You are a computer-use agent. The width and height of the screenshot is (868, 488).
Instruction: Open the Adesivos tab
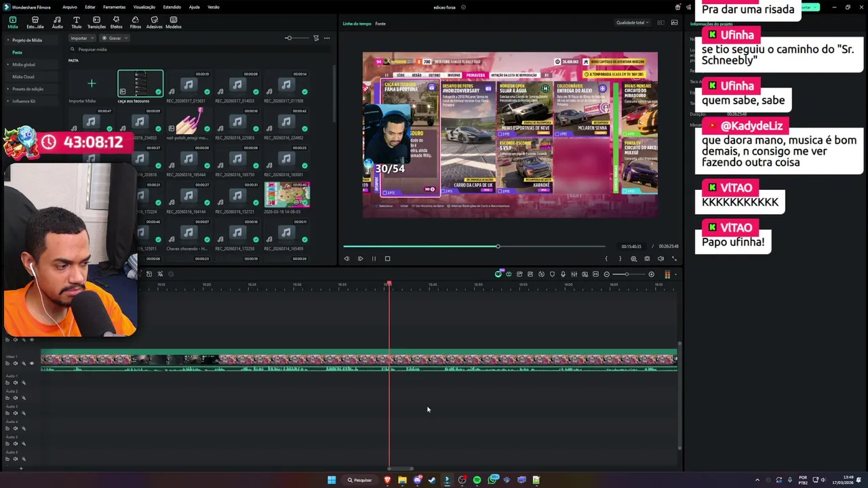point(154,22)
